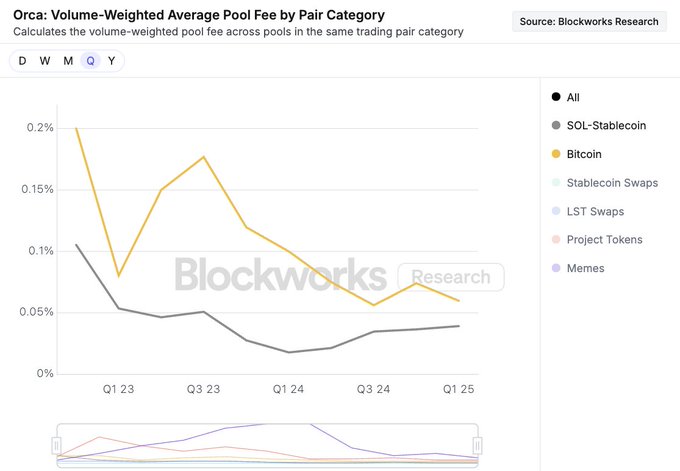
Task: Click the right range slider handle
Action: (x=478, y=445)
